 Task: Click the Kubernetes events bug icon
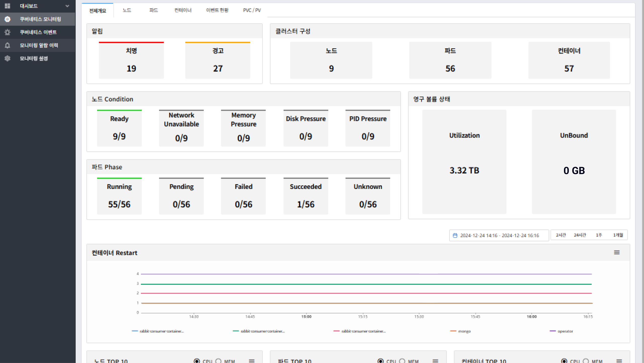[7, 32]
